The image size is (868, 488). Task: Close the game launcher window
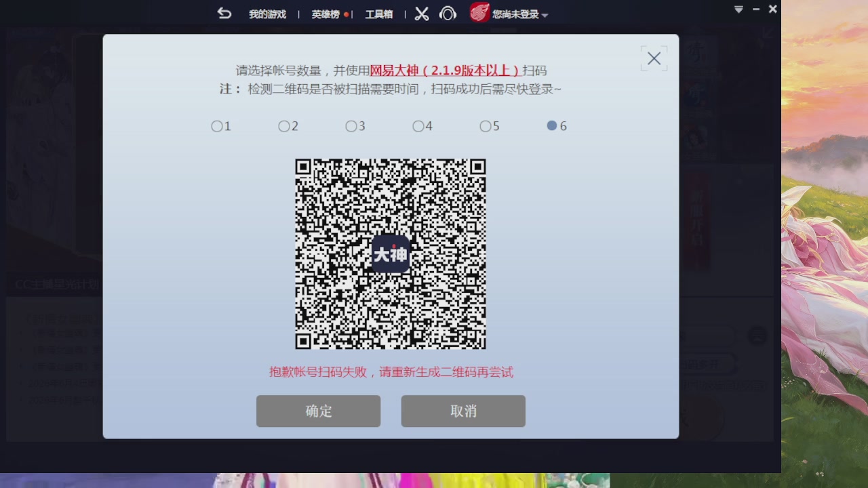pyautogui.click(x=772, y=9)
